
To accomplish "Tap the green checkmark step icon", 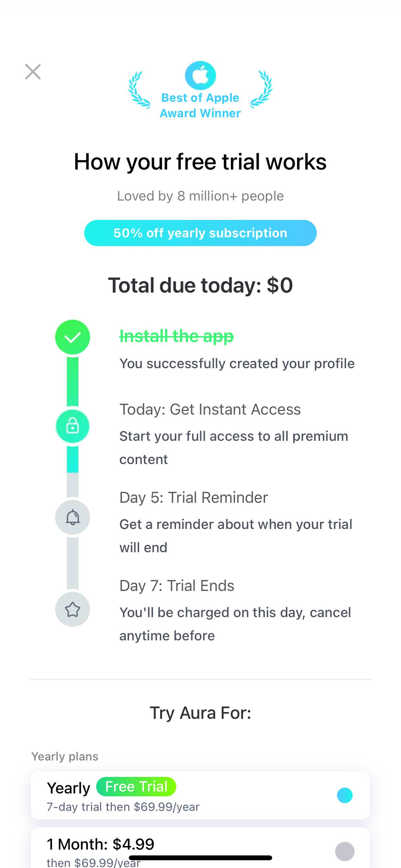I will click(72, 337).
